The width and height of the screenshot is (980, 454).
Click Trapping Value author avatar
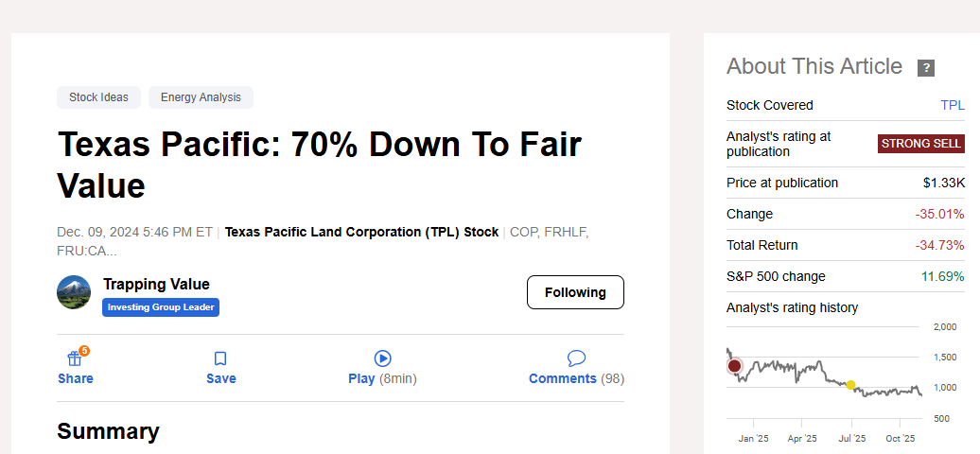tap(74, 292)
